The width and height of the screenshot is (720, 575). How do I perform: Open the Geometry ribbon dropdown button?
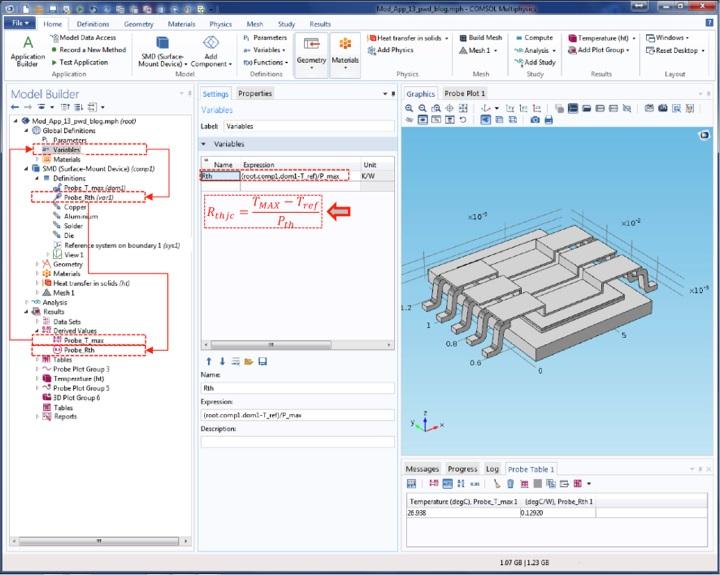pyautogui.click(x=311, y=55)
